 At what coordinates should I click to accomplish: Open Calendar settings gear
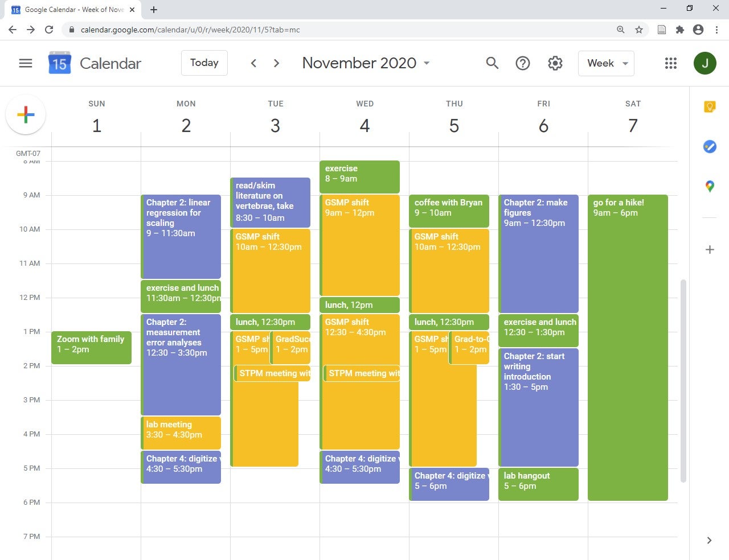[555, 63]
